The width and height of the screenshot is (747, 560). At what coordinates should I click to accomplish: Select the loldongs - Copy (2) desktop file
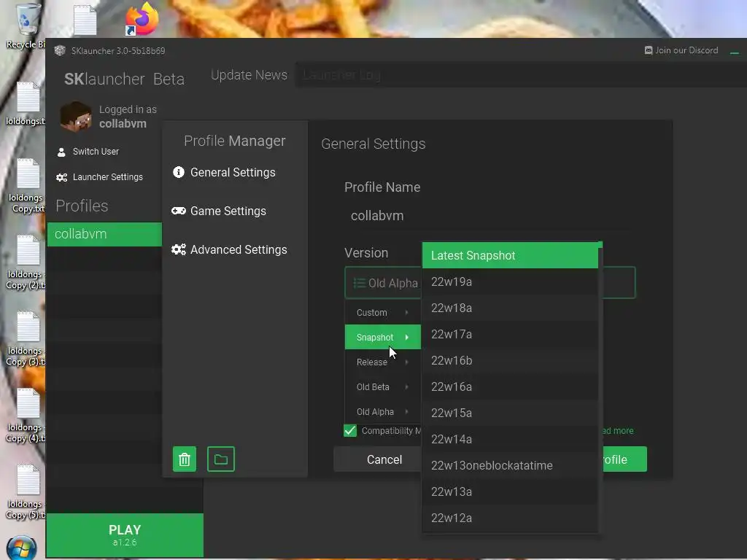(26, 262)
